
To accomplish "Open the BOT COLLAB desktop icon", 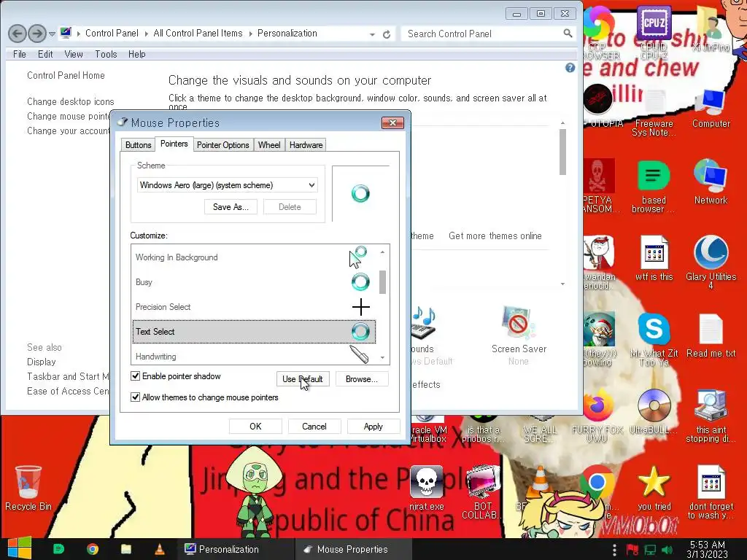I will pos(482,492).
